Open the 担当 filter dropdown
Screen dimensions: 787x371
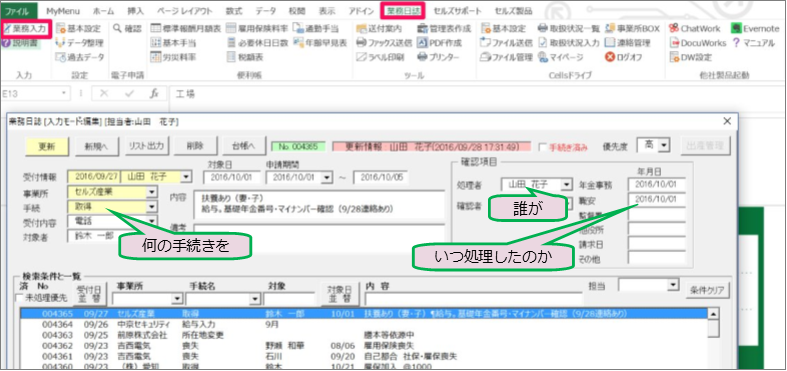click(673, 285)
